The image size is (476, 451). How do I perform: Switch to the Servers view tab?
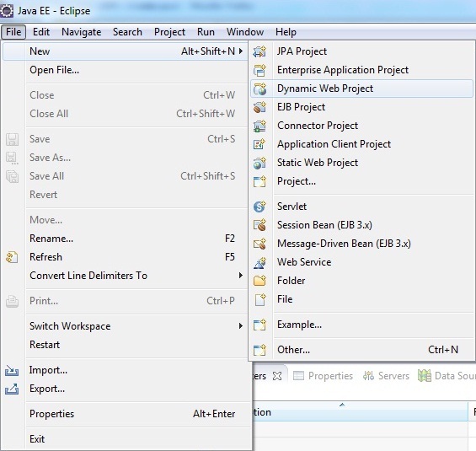(x=386, y=376)
